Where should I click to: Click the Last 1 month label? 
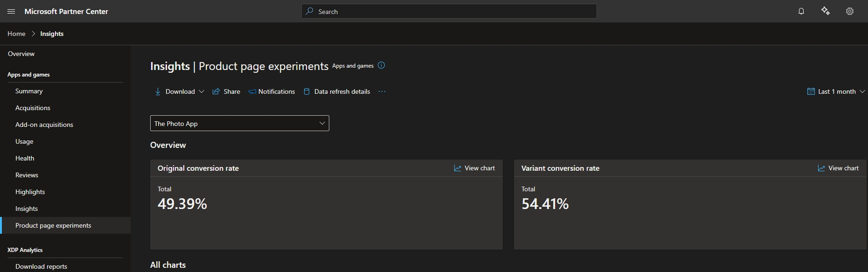(x=837, y=91)
